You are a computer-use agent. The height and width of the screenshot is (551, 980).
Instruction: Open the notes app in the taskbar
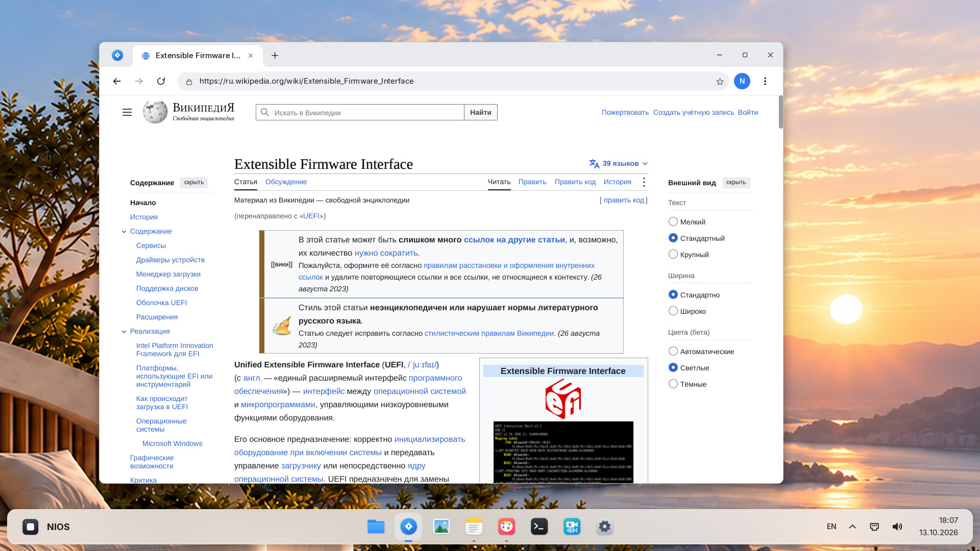474,527
